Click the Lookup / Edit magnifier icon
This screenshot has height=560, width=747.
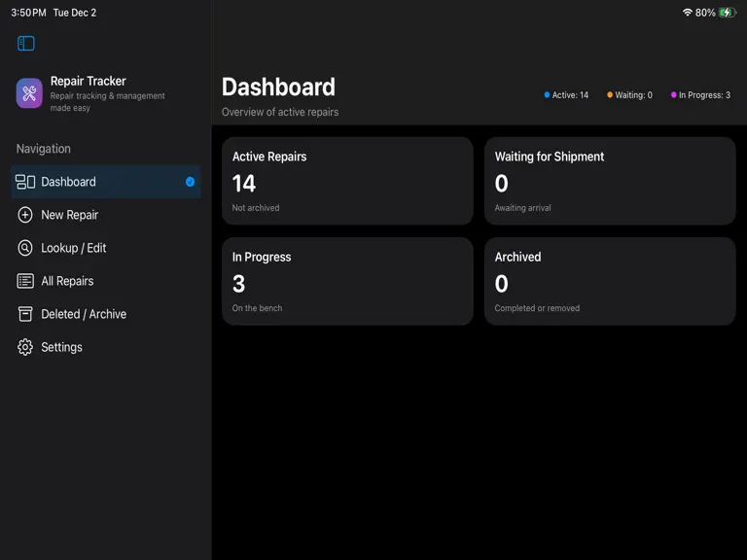(x=25, y=248)
